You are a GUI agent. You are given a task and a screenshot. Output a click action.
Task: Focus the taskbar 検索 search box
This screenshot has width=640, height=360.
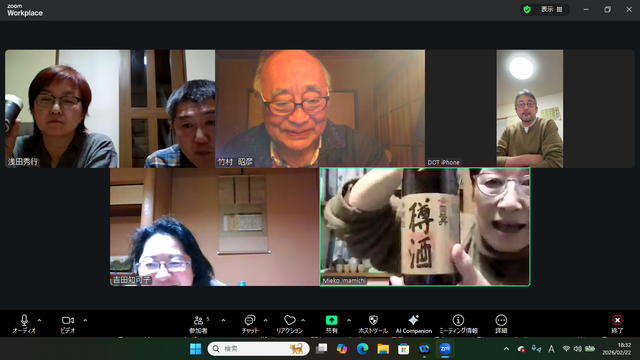(258, 349)
